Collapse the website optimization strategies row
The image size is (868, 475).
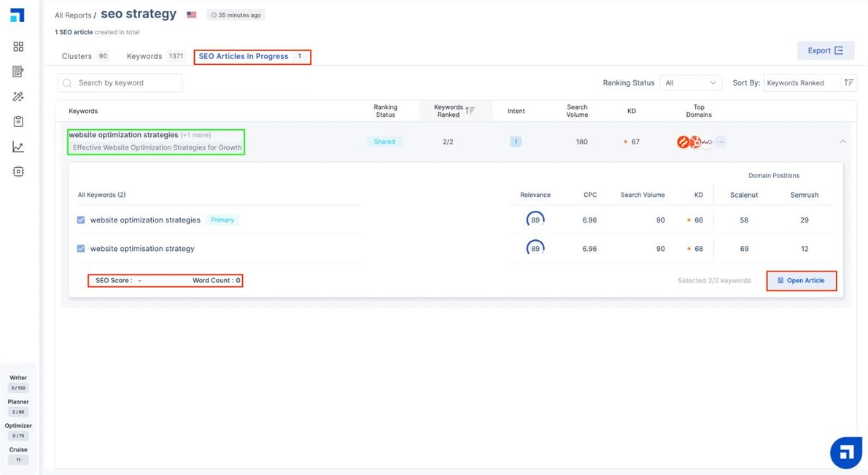click(842, 142)
